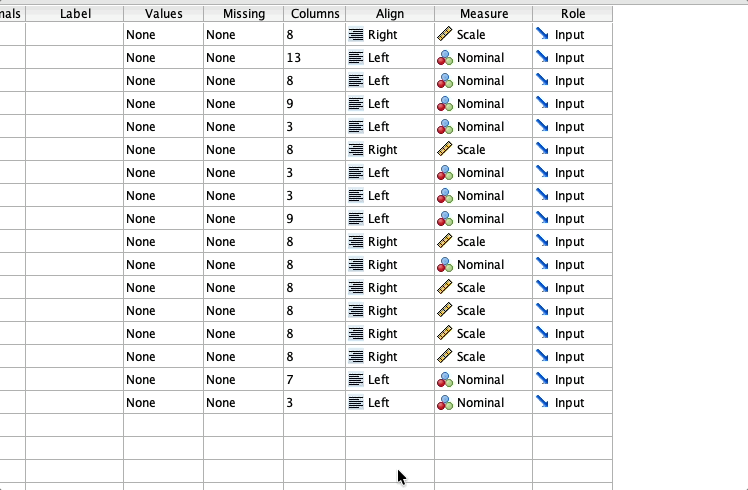Screen dimensions: 748x490
Task: Open the Role cell in the width-7 row
Action: [x=572, y=379]
